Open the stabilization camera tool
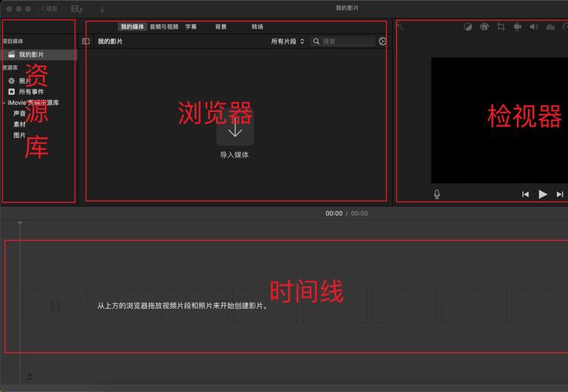The image size is (568, 392). [518, 27]
